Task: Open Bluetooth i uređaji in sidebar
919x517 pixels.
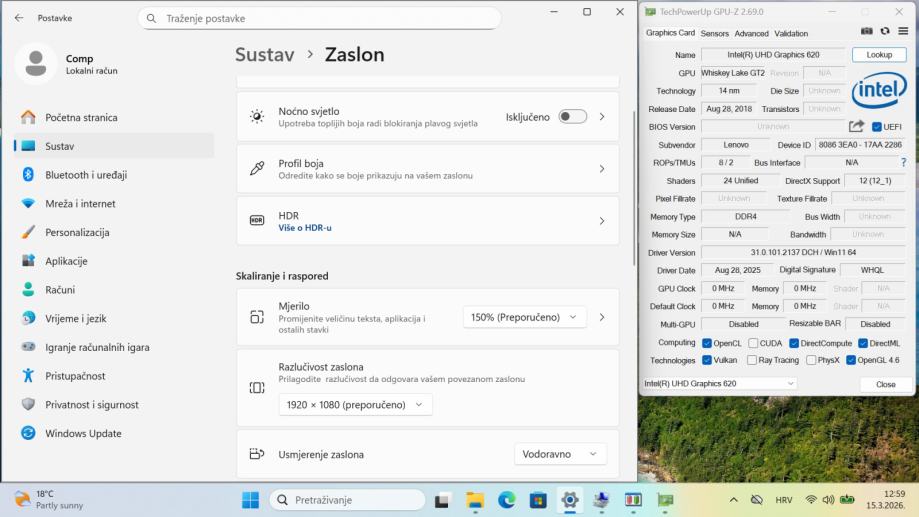Action: (x=114, y=175)
